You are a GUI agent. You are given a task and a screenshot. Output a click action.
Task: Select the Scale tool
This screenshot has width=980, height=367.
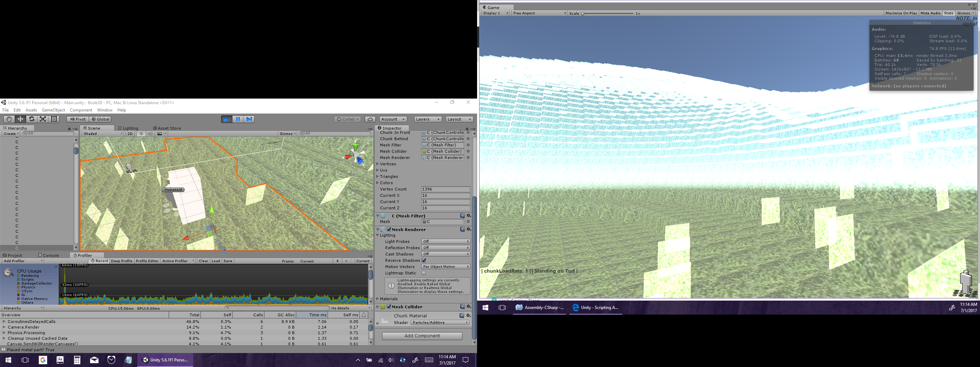[x=43, y=119]
